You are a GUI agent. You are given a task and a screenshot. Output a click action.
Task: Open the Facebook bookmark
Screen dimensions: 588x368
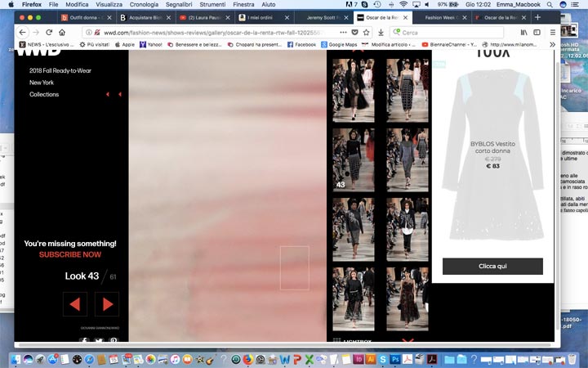[302, 44]
